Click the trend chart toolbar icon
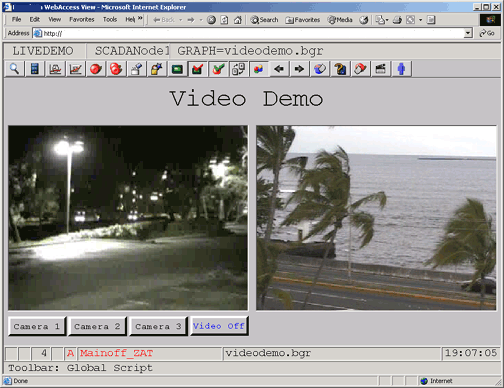504x388 pixels. 75,69
